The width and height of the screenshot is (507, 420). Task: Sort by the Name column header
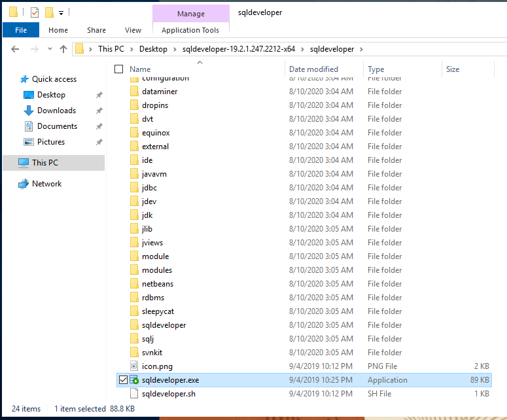[140, 69]
